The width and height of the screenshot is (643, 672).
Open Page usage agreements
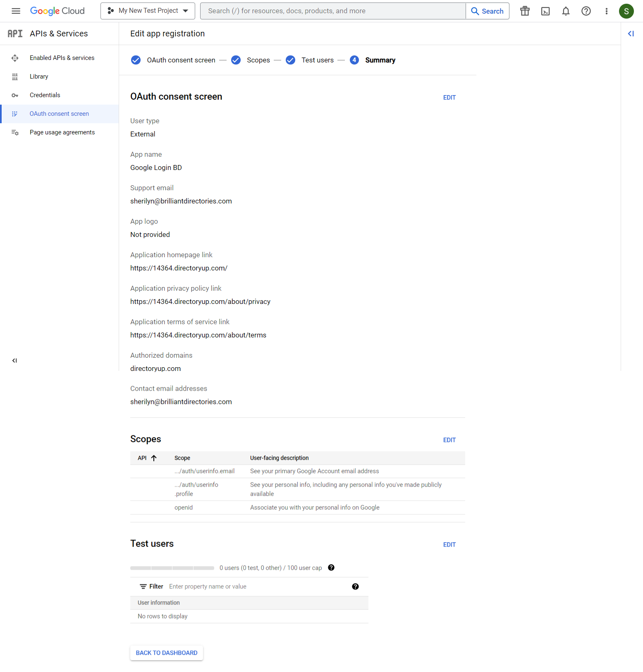pos(62,132)
